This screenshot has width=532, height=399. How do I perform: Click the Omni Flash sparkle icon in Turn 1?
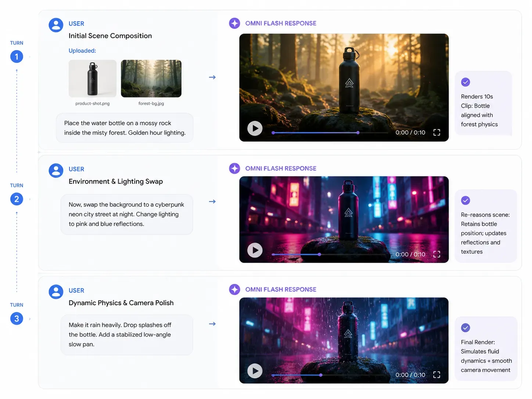(x=234, y=23)
